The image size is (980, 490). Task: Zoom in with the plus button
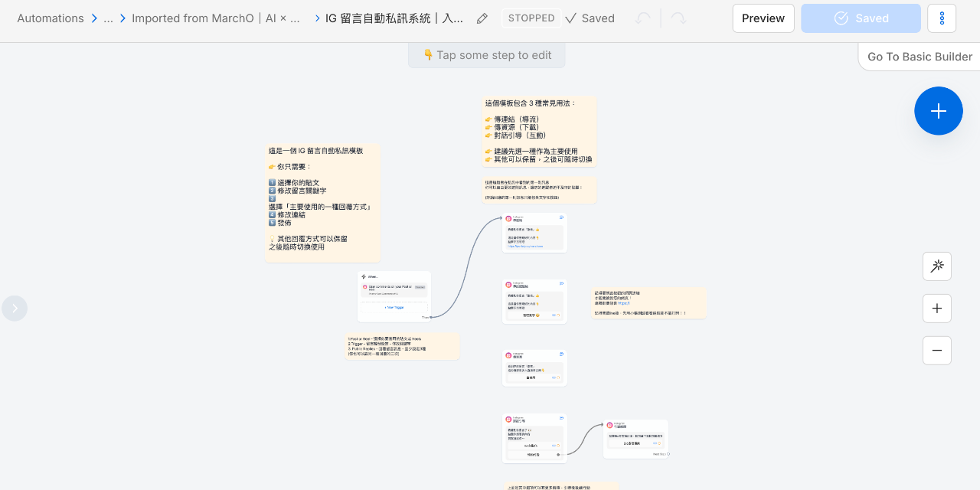pos(937,309)
